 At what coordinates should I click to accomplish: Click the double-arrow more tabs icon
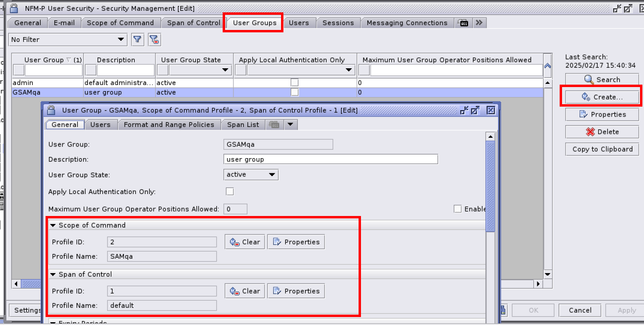tap(479, 23)
